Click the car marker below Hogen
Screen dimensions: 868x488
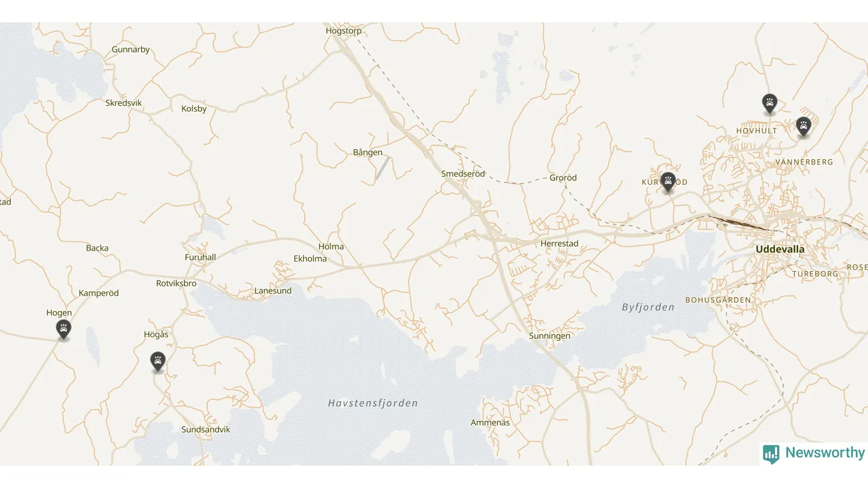coord(64,330)
